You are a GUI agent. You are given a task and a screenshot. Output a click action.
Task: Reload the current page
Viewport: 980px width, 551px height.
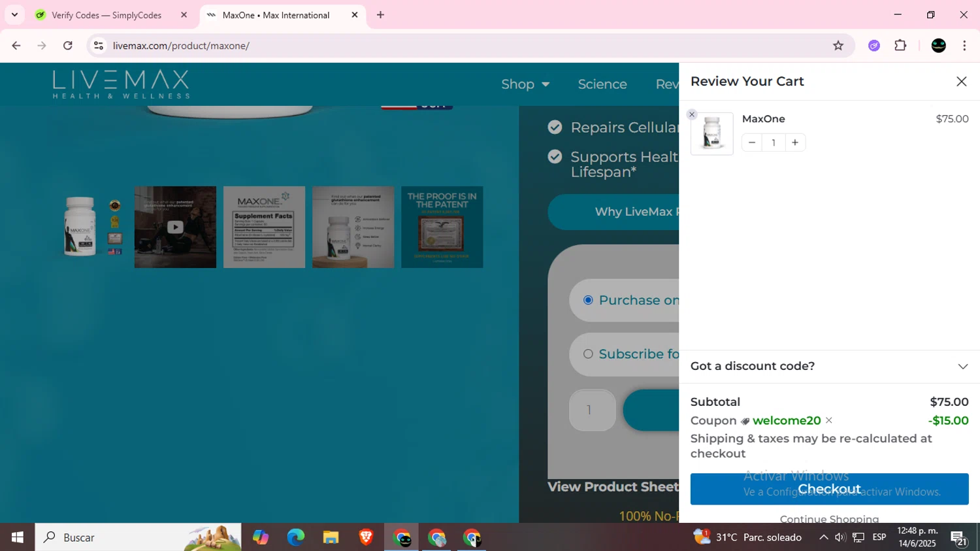(x=68, y=46)
